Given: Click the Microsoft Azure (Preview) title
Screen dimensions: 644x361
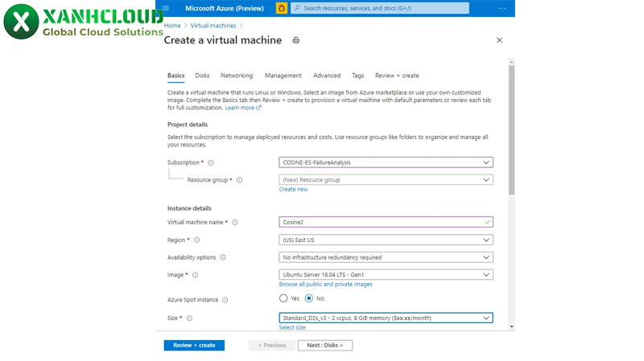Looking at the screenshot, I should point(225,8).
